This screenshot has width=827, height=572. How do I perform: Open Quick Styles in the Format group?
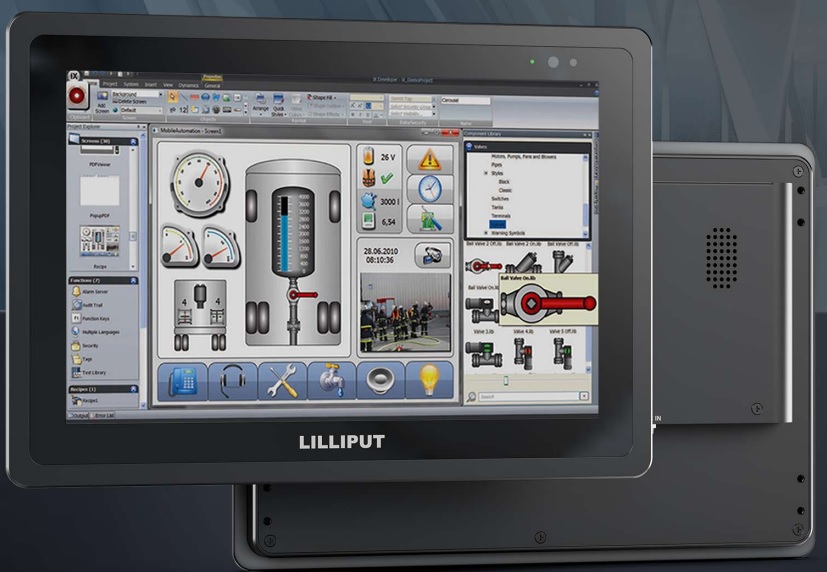click(278, 104)
